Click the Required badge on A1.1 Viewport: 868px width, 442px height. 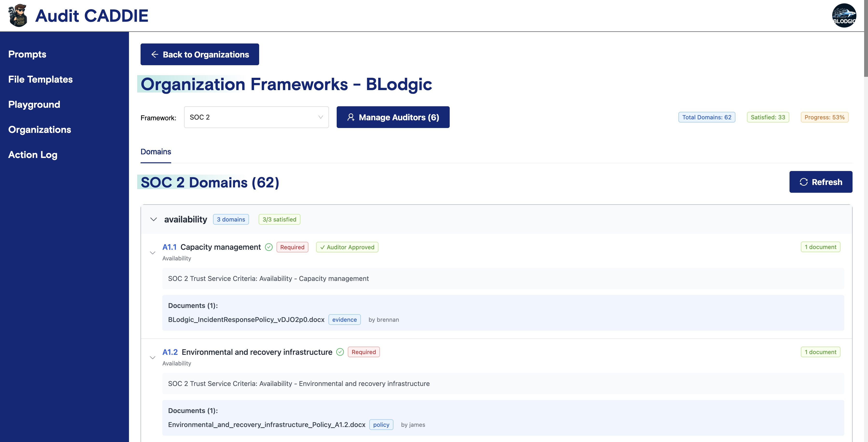pyautogui.click(x=292, y=247)
